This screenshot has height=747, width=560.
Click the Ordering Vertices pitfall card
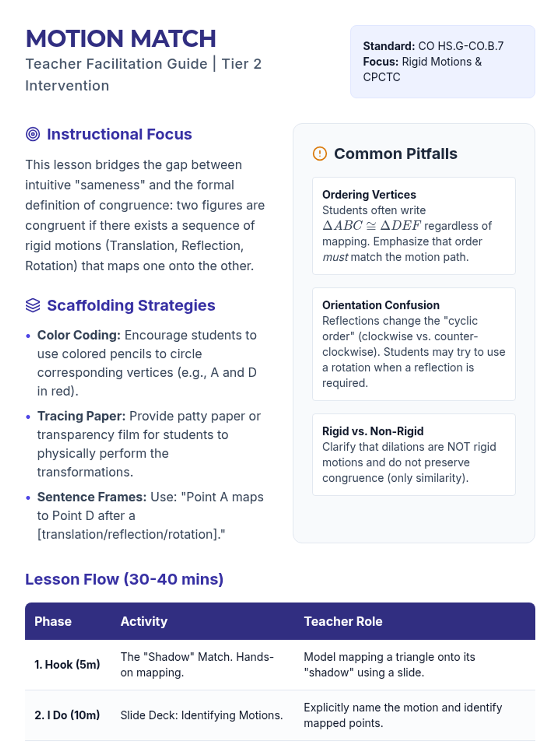(x=413, y=226)
